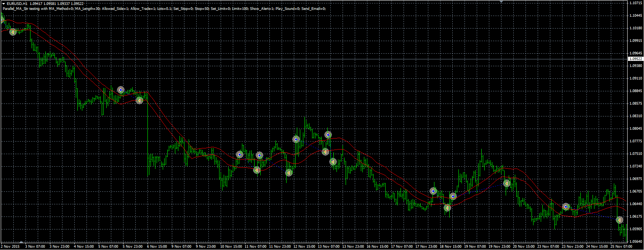Click the 12 Nov 15:00 time label
This screenshot has height=250, width=644.
pos(304,247)
